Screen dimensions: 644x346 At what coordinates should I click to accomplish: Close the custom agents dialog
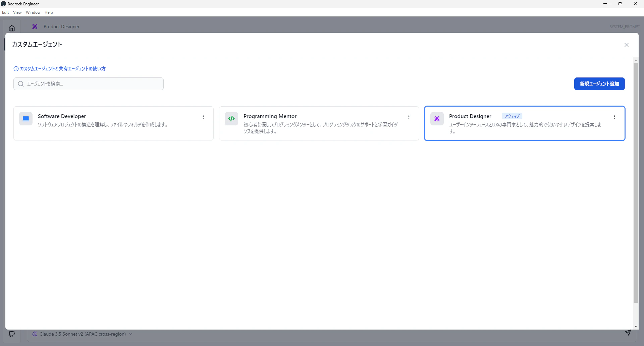626,45
